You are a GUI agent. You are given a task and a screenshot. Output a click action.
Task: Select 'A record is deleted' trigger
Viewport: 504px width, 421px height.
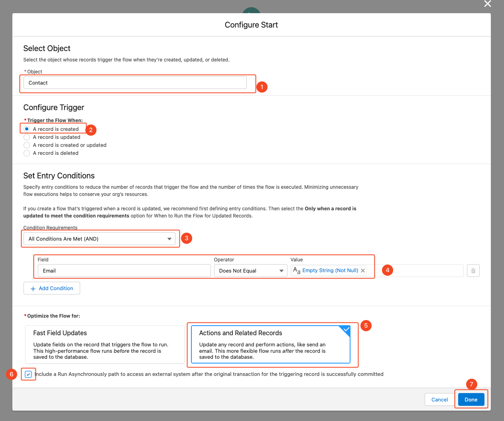(27, 153)
